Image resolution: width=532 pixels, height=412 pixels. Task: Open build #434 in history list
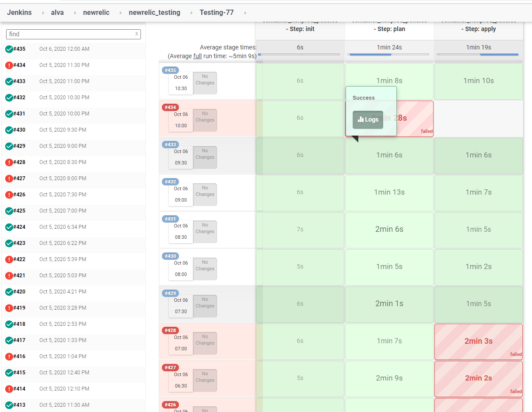(19, 65)
